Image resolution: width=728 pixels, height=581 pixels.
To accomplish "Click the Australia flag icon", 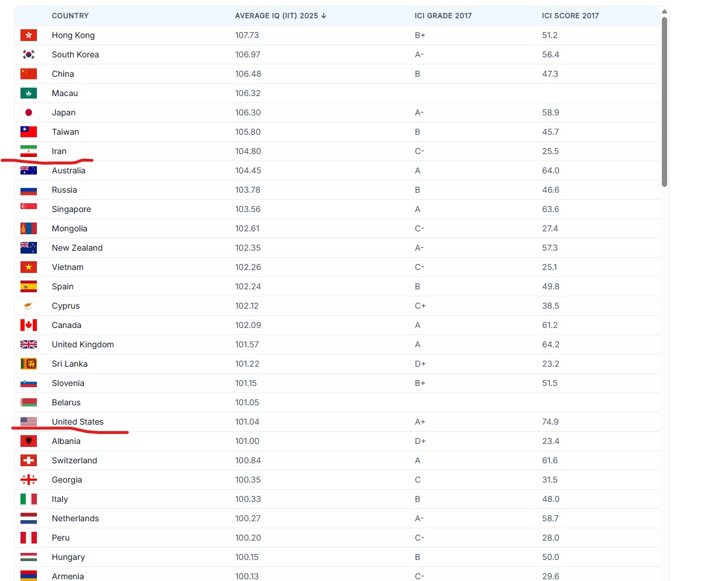I will pyautogui.click(x=29, y=170).
